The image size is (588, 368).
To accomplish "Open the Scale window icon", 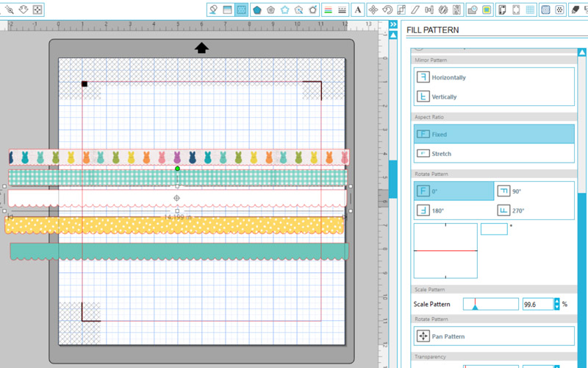I will 401,10.
